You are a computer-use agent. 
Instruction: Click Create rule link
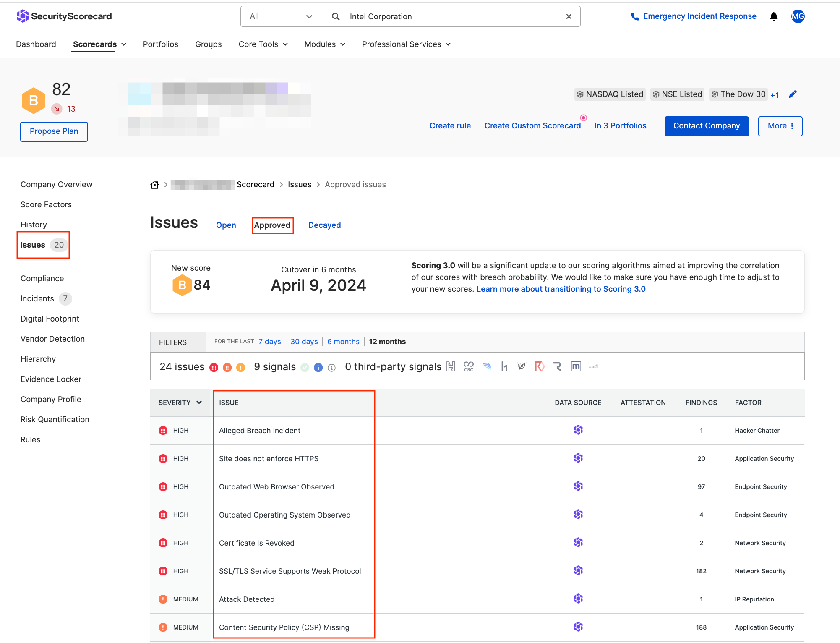[x=450, y=125]
